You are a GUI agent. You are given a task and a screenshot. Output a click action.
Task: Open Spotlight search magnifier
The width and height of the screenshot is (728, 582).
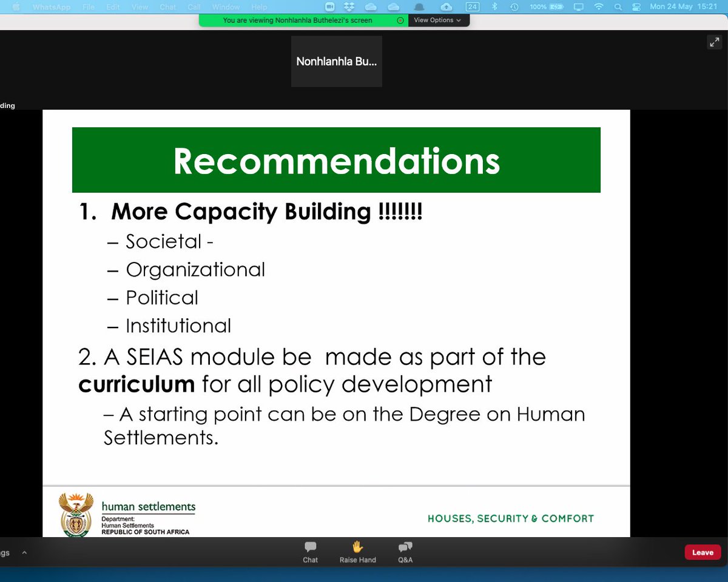tap(618, 7)
